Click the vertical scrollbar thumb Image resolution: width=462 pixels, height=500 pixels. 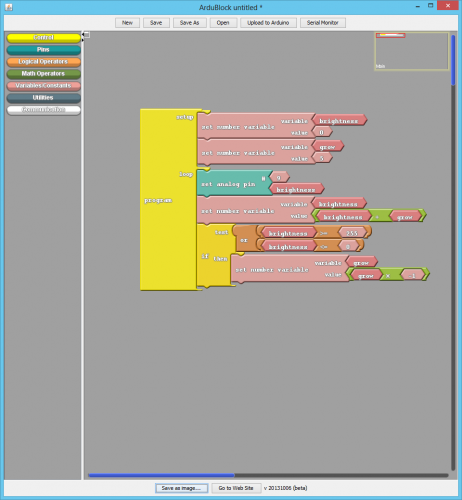pos(453,60)
